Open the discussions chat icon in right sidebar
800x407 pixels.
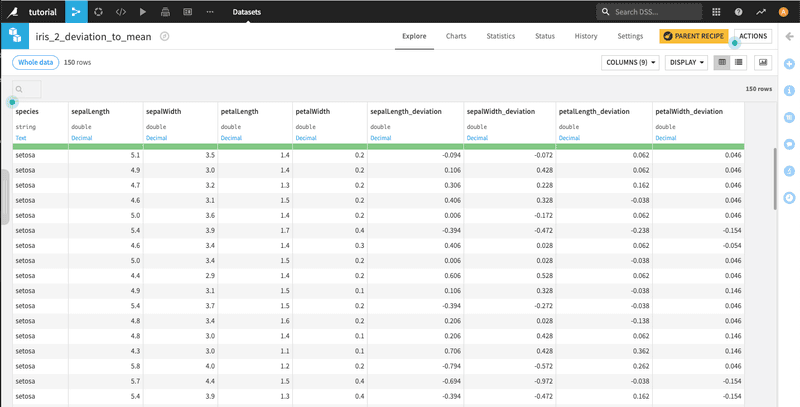pyautogui.click(x=789, y=144)
